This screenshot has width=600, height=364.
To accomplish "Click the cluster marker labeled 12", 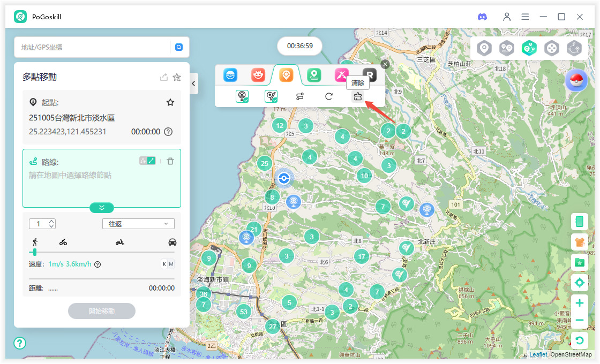I will click(x=280, y=125).
